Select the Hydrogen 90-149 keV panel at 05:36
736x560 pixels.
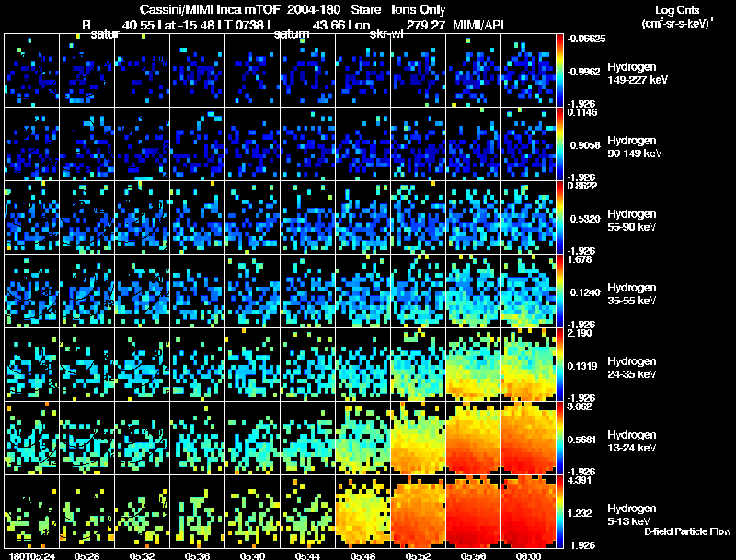pyautogui.click(x=197, y=144)
